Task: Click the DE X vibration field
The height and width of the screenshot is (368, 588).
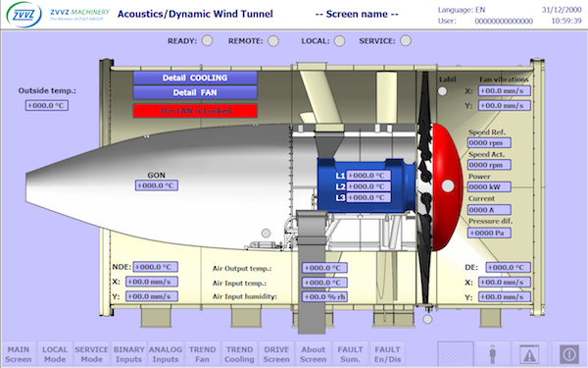Action: coord(505,282)
